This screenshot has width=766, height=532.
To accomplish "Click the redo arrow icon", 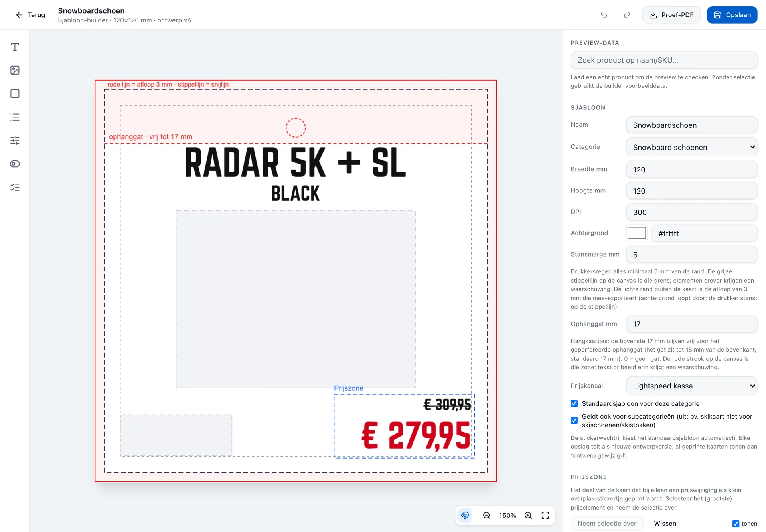I will pyautogui.click(x=627, y=15).
